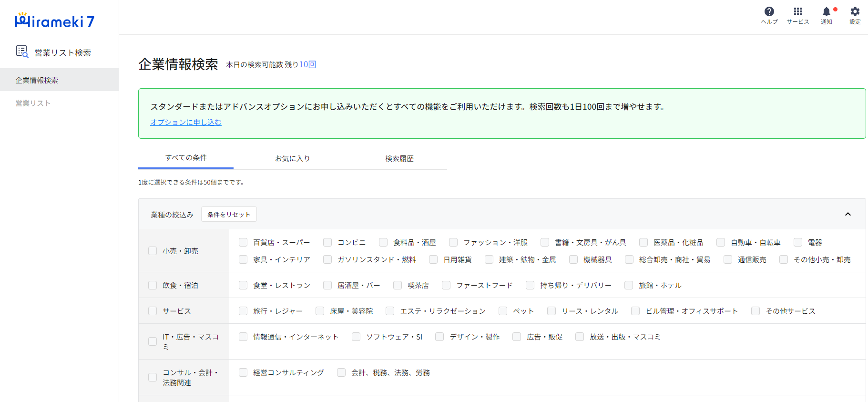Open notifications bell icon
This screenshot has height=402, width=868.
(x=827, y=12)
